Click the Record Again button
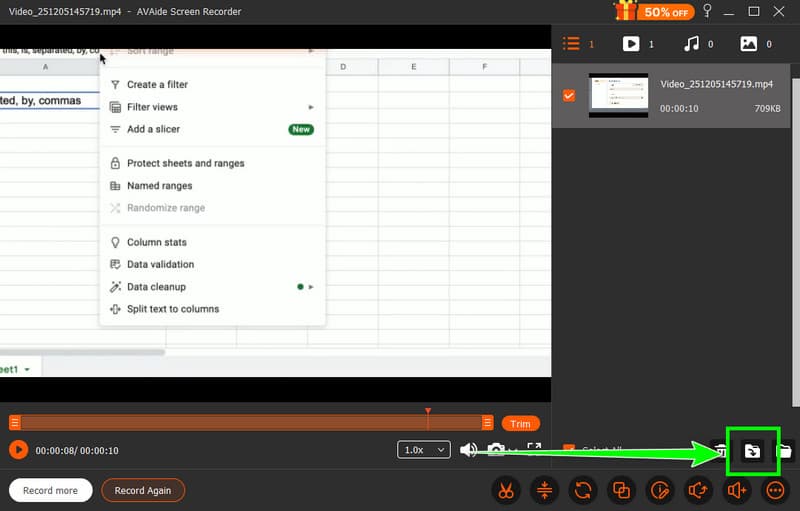Image resolution: width=800 pixels, height=511 pixels. (x=143, y=490)
